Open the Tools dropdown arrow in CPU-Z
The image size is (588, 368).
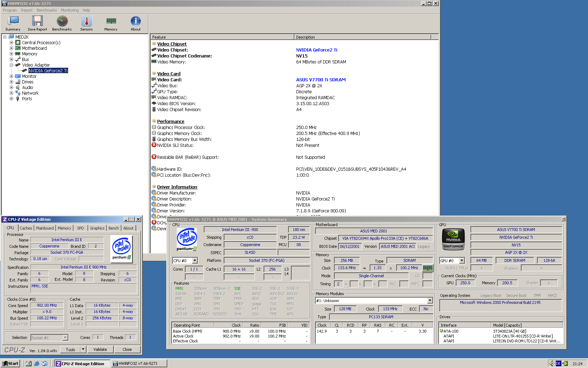click(83, 349)
